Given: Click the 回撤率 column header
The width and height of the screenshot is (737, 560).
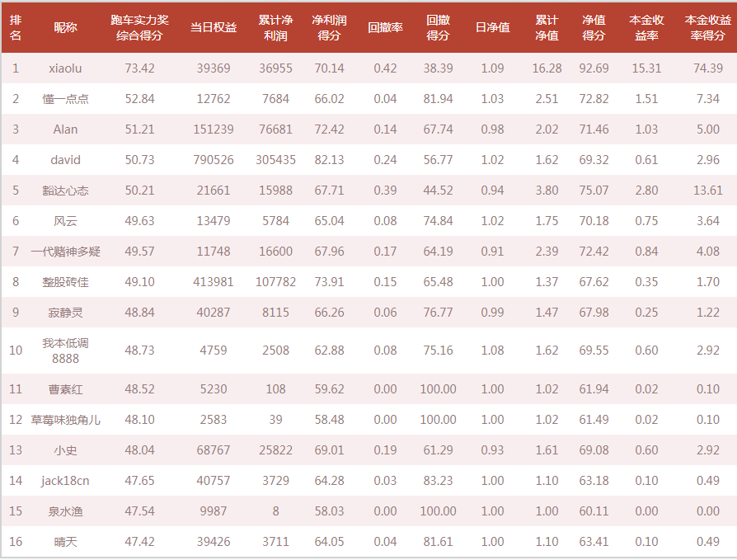Looking at the screenshot, I should tap(385, 28).
